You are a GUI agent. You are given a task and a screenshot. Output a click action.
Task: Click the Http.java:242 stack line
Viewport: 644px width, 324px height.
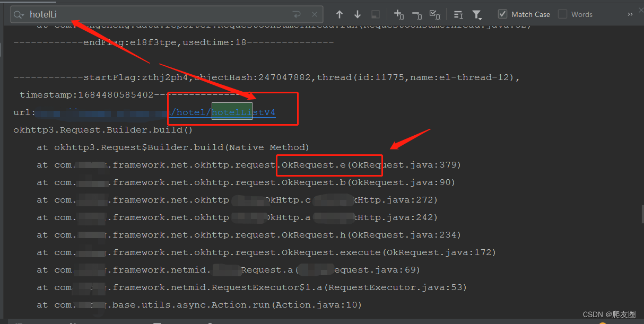click(x=237, y=217)
